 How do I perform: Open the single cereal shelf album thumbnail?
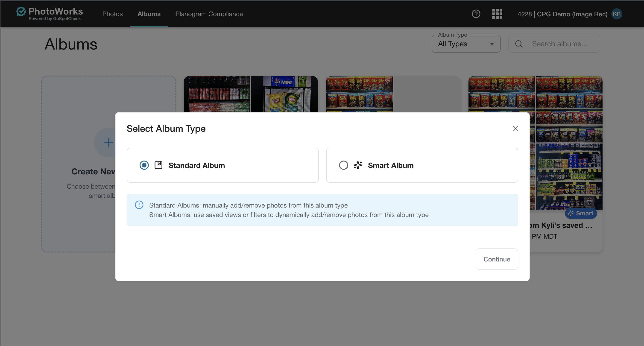click(359, 94)
